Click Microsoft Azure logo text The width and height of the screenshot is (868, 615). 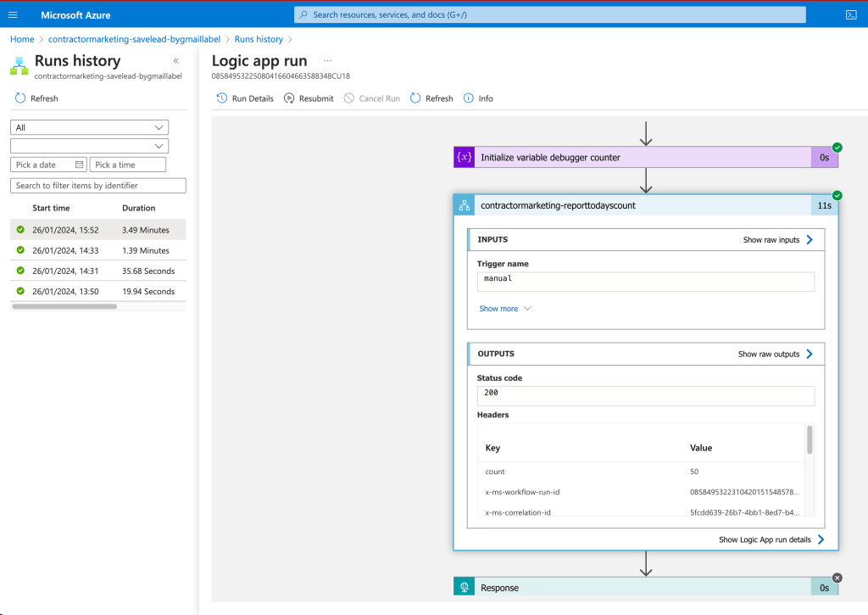coord(75,15)
